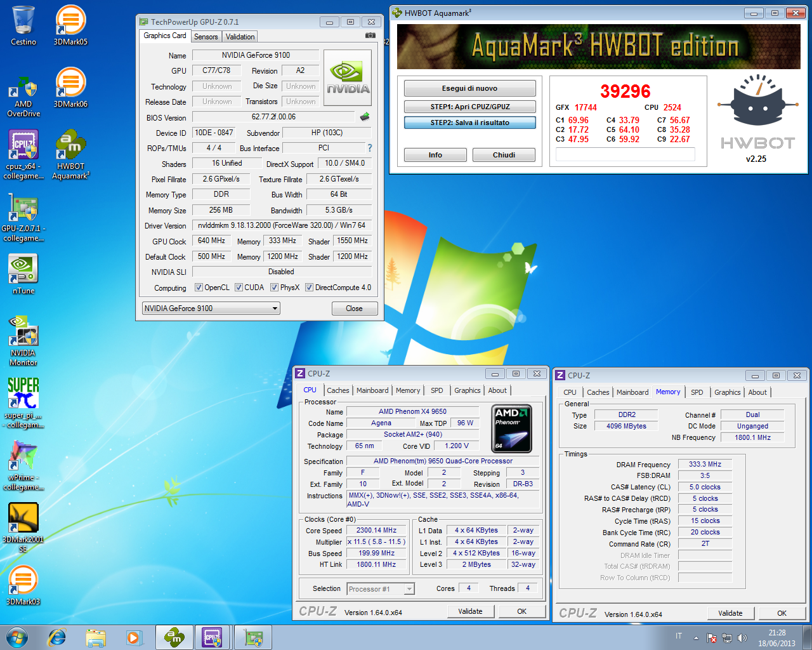Click the BIOS save chip icon in GPU-Z
Screen dimensions: 812x650
pyautogui.click(x=365, y=116)
